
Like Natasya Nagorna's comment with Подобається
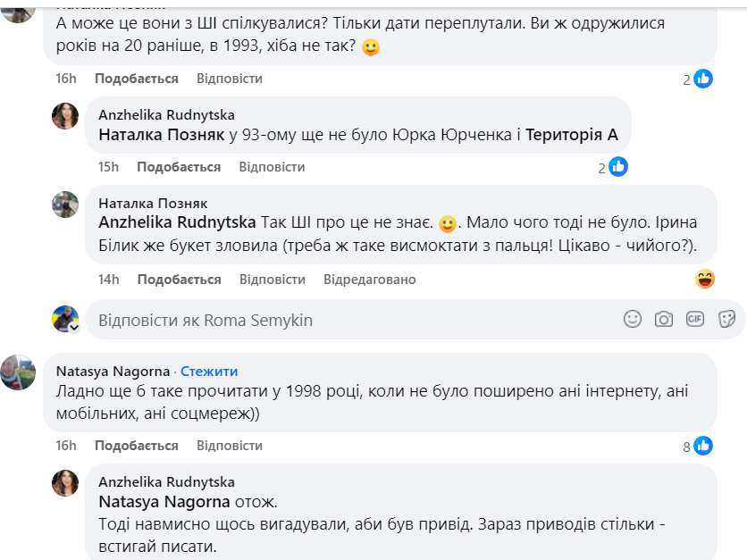[136, 446]
